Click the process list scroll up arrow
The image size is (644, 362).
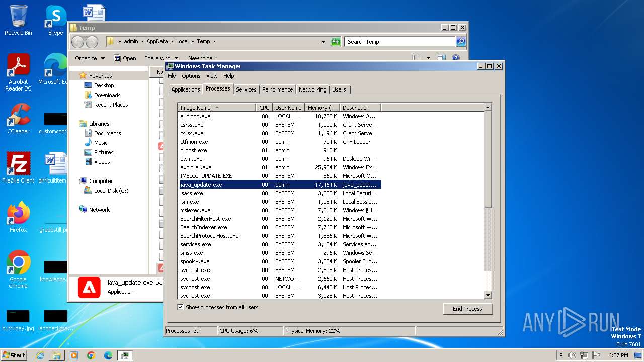click(488, 107)
